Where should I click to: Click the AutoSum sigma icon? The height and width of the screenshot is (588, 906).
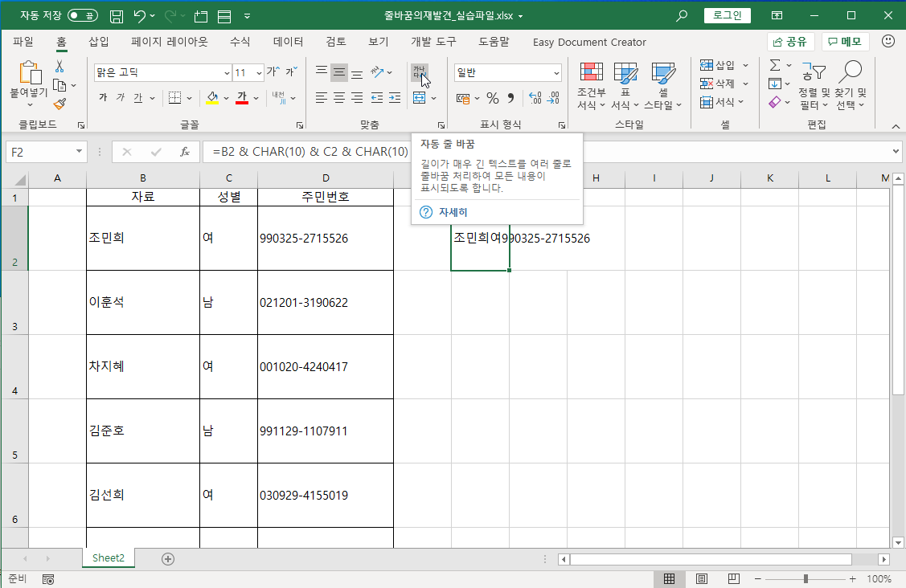(x=776, y=65)
